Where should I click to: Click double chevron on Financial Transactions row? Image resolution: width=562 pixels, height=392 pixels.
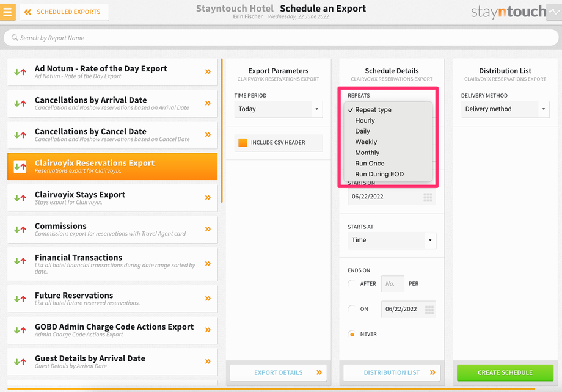click(208, 264)
